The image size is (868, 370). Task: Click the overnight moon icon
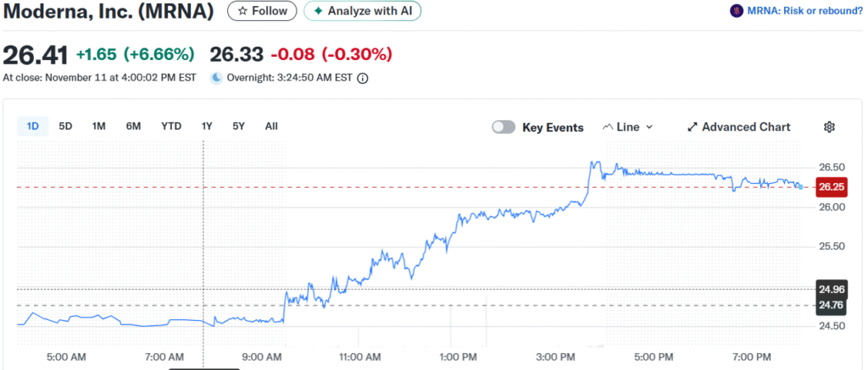coord(216,78)
